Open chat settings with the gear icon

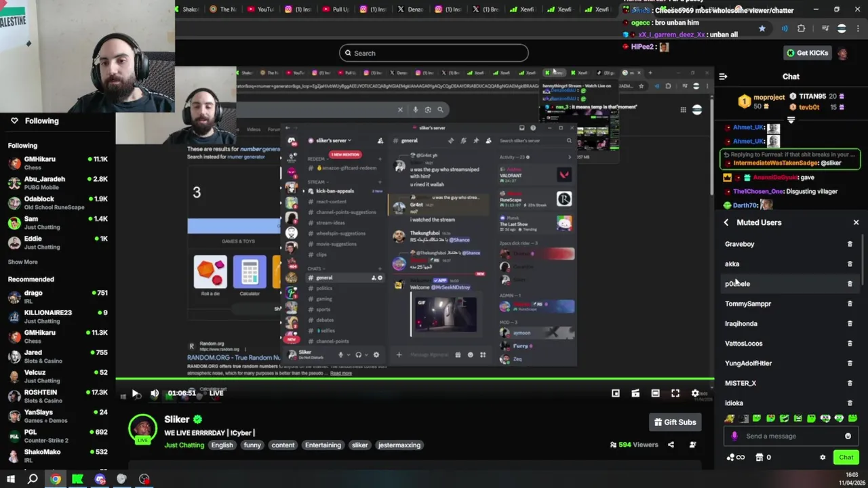[x=823, y=457]
